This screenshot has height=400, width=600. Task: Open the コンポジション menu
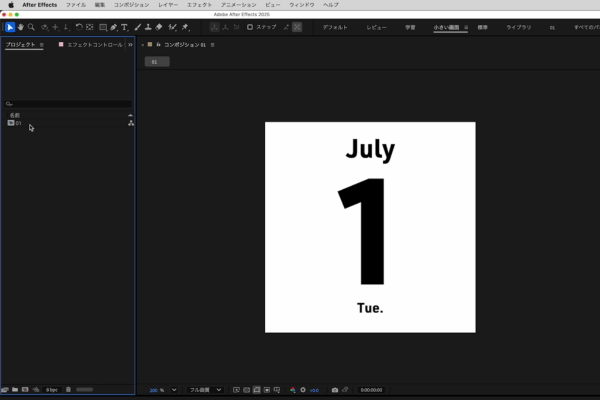[x=131, y=5]
